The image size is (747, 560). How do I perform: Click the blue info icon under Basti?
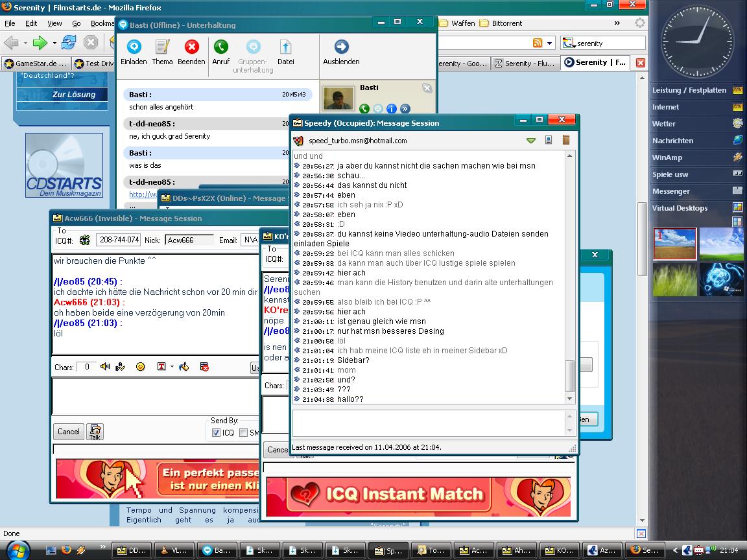[x=392, y=109]
